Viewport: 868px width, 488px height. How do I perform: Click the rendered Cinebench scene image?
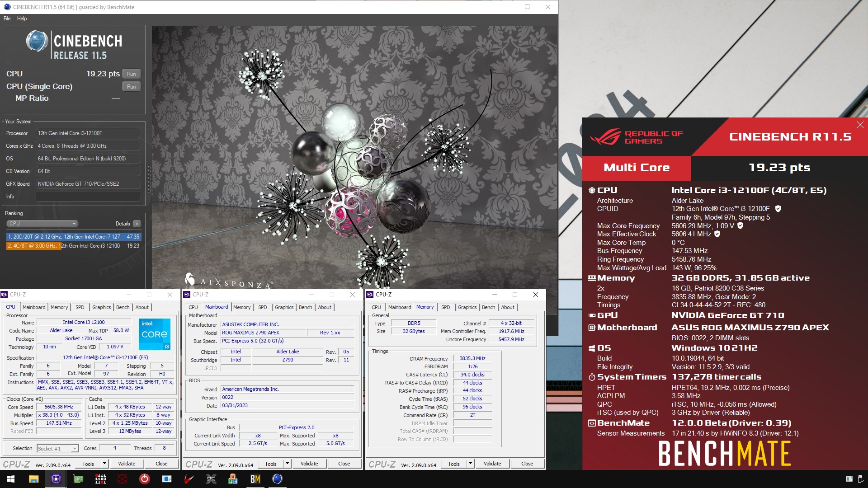tap(354, 157)
